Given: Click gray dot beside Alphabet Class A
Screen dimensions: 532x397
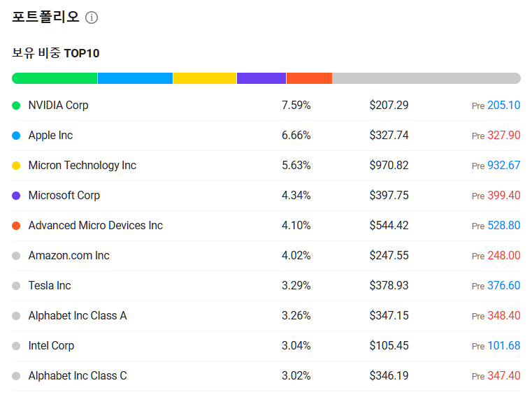Looking at the screenshot, I should coord(16,316).
